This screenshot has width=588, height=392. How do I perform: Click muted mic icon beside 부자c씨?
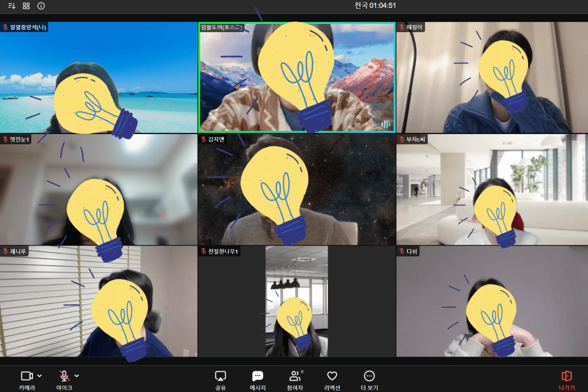(402, 139)
